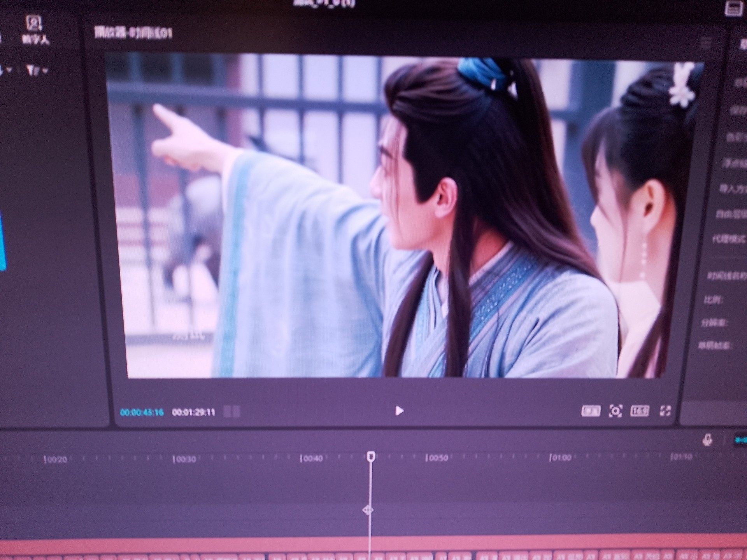Toggle the cyan main-track magnet snapping button
Viewport: 747px width, 560px height.
(x=740, y=440)
